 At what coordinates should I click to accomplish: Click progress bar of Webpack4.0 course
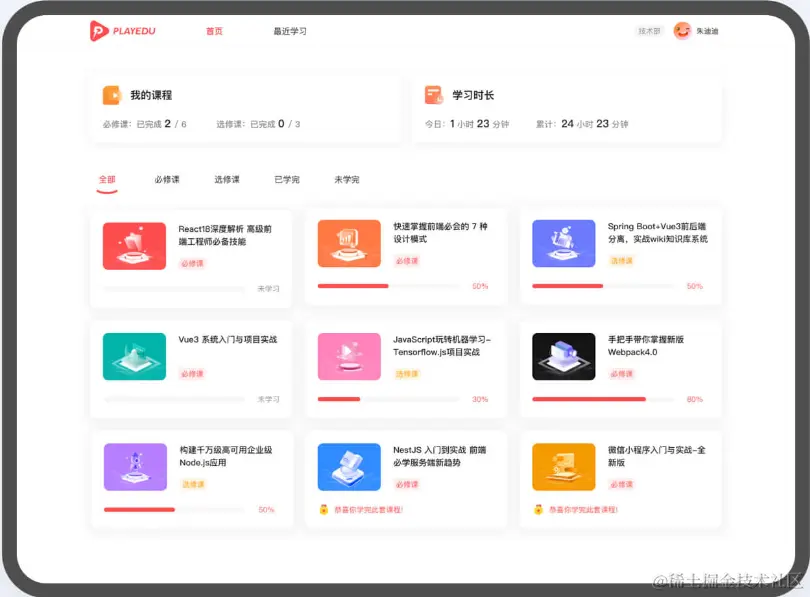tap(603, 399)
